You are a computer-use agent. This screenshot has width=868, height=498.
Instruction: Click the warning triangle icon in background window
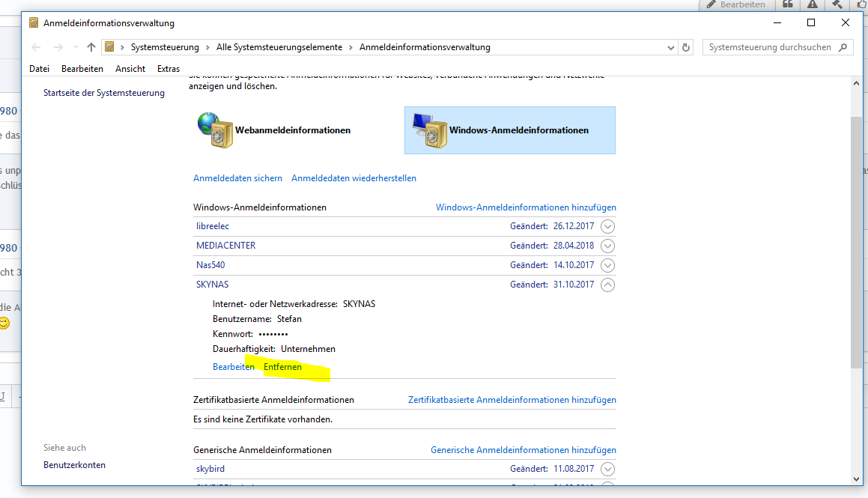tap(812, 4)
